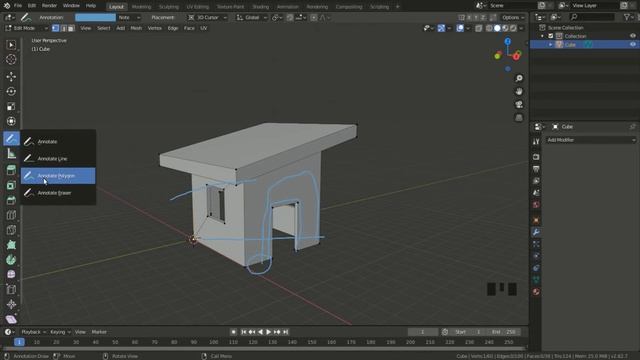Open the Add Modifier dropdown
This screenshot has height=360, width=640.
coord(591,140)
